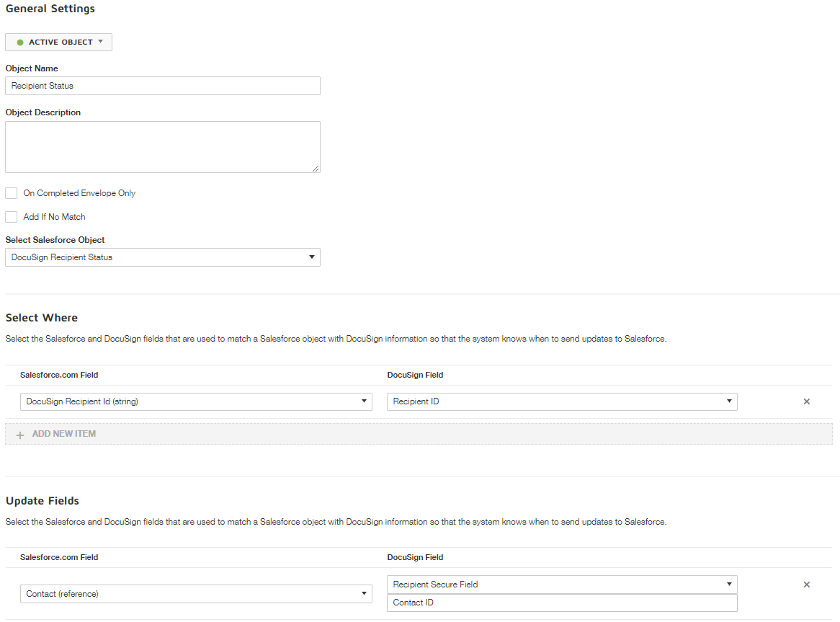Screen dimensions: 840x622
Task: Click the caret on the Recipient Secure Field dropdown
Action: point(729,585)
